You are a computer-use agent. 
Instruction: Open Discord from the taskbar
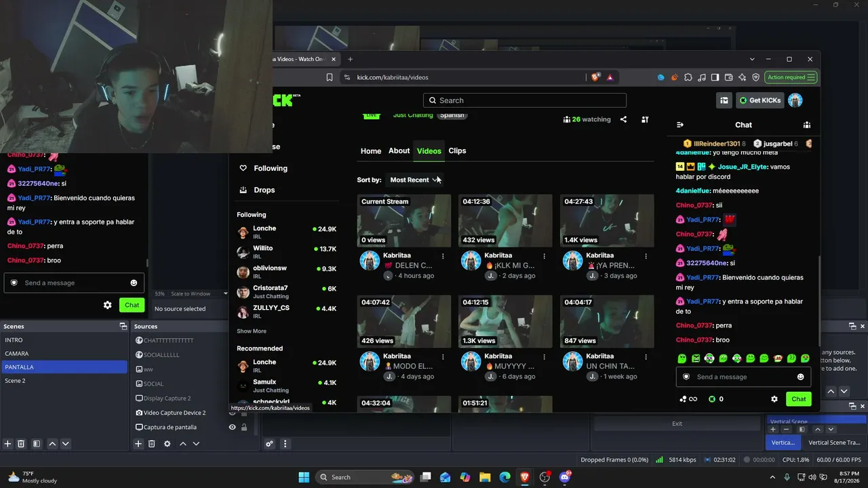(564, 477)
